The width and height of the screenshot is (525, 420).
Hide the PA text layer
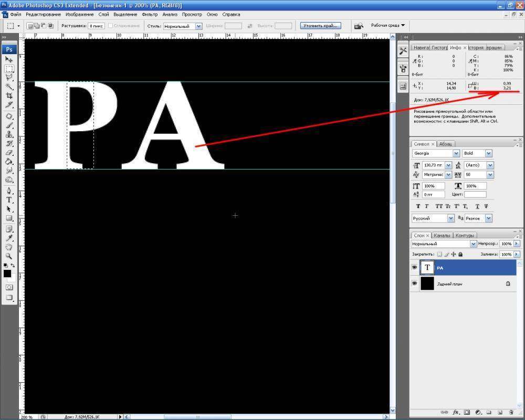pyautogui.click(x=414, y=268)
